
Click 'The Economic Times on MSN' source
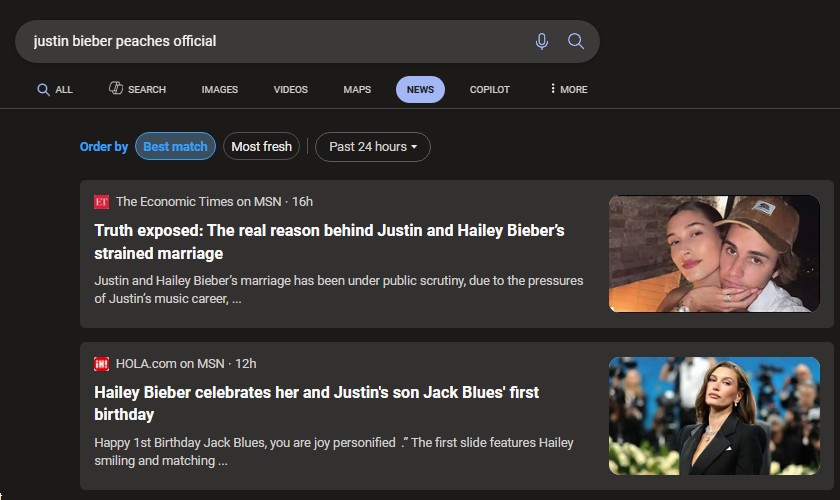pyautogui.click(x=199, y=202)
